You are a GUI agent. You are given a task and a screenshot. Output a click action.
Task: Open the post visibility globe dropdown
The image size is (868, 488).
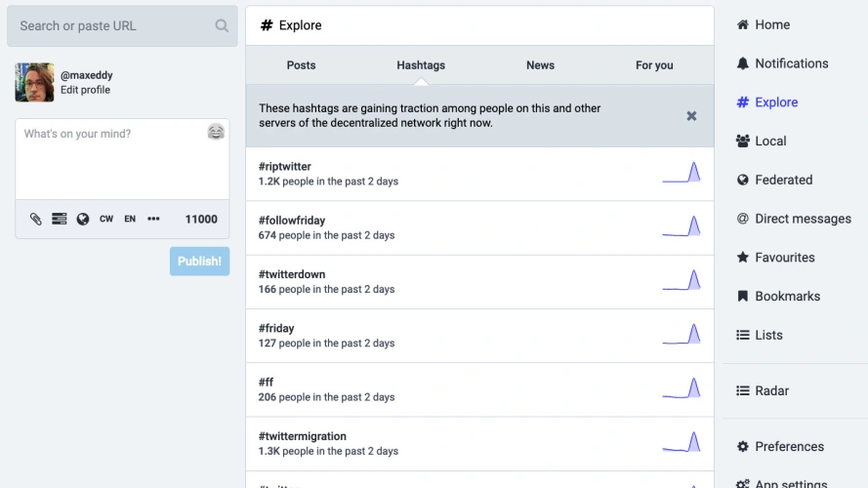pos(83,220)
